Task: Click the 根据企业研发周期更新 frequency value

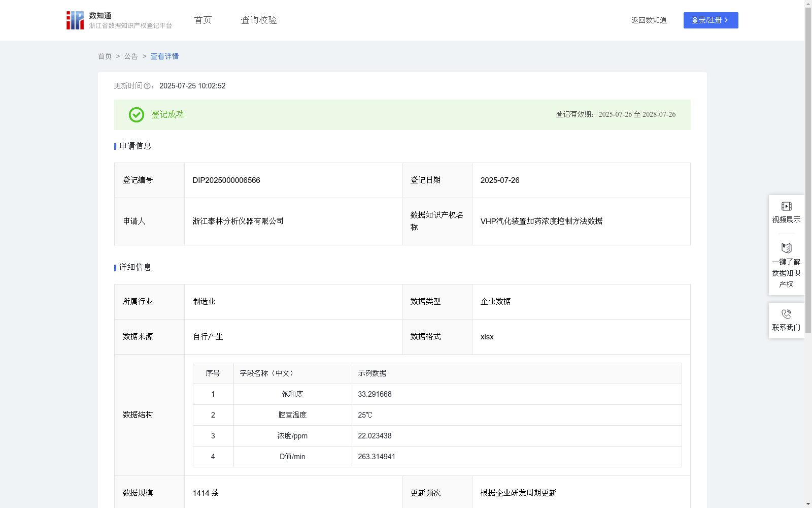Action: pos(518,493)
